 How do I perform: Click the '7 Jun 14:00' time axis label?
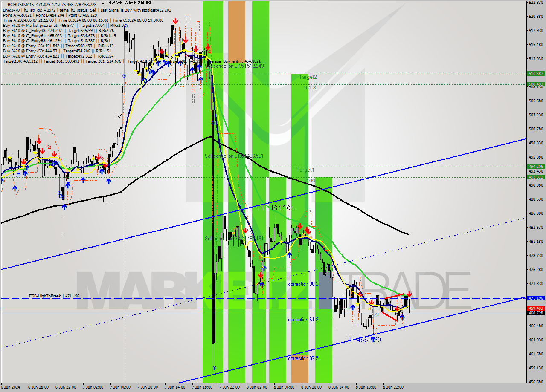coord(175,387)
